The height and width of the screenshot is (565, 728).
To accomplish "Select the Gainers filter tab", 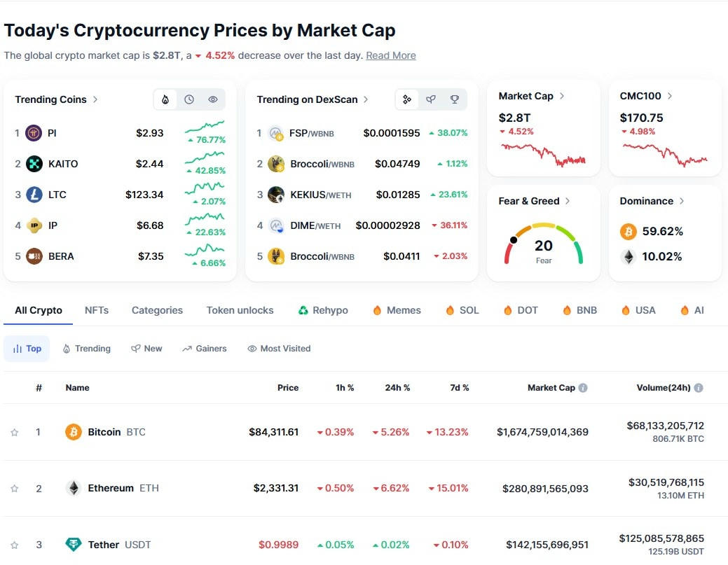I will click(205, 349).
